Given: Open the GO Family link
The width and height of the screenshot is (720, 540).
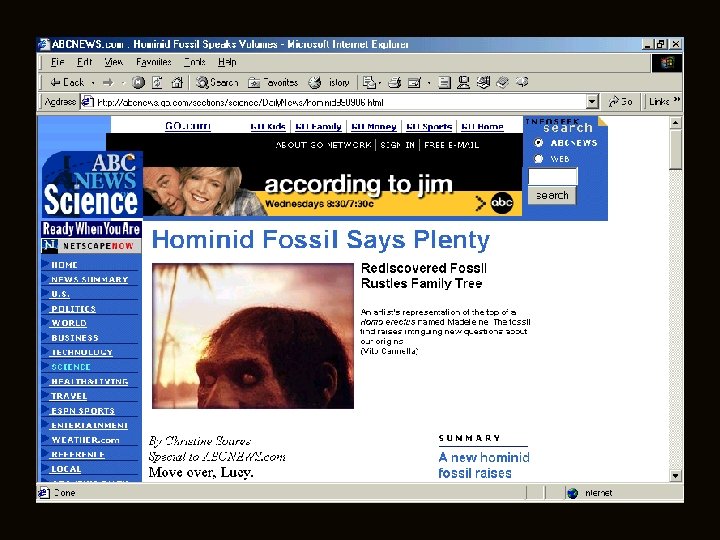Looking at the screenshot, I should (x=318, y=126).
